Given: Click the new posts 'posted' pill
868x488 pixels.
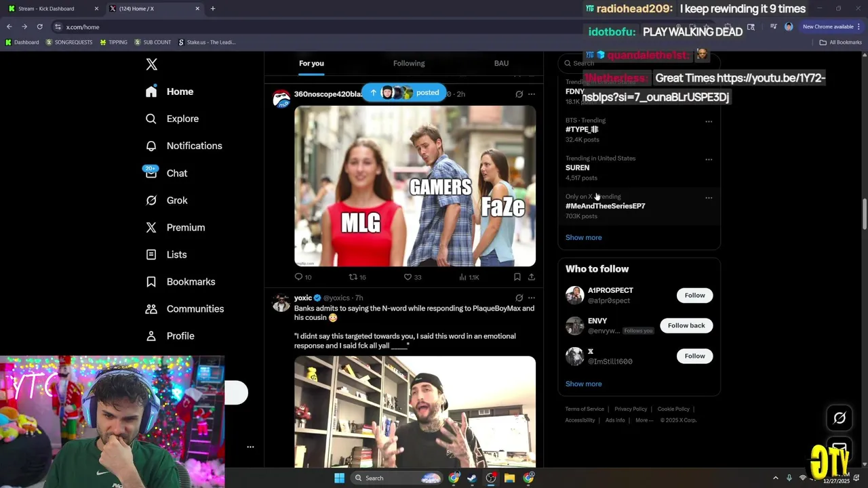Looking at the screenshot, I should click(x=405, y=93).
